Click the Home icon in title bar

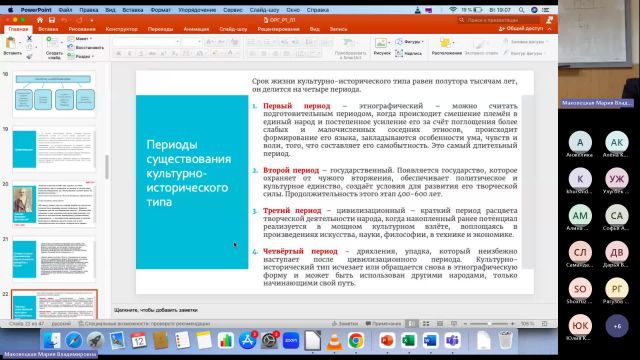[40, 20]
